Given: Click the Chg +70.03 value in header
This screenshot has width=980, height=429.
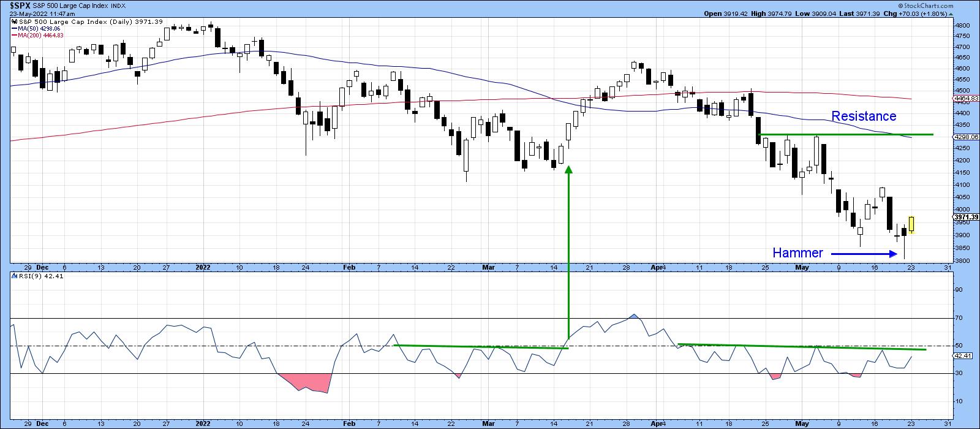Looking at the screenshot, I should click(x=919, y=13).
